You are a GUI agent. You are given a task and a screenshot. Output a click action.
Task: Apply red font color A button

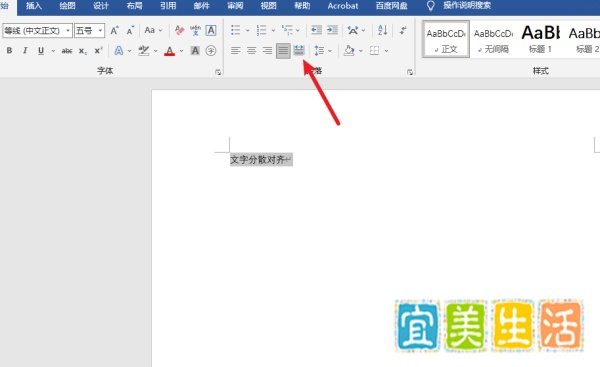pos(170,51)
